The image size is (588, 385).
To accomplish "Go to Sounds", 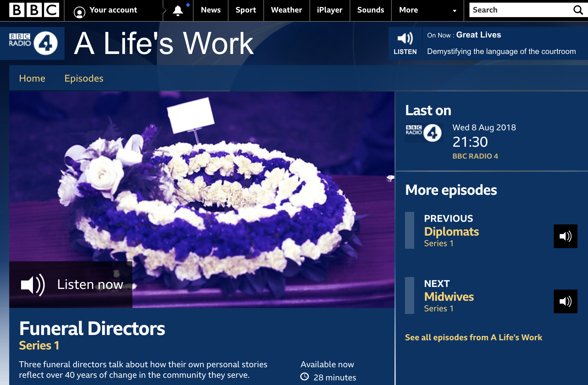I will pos(371,10).
